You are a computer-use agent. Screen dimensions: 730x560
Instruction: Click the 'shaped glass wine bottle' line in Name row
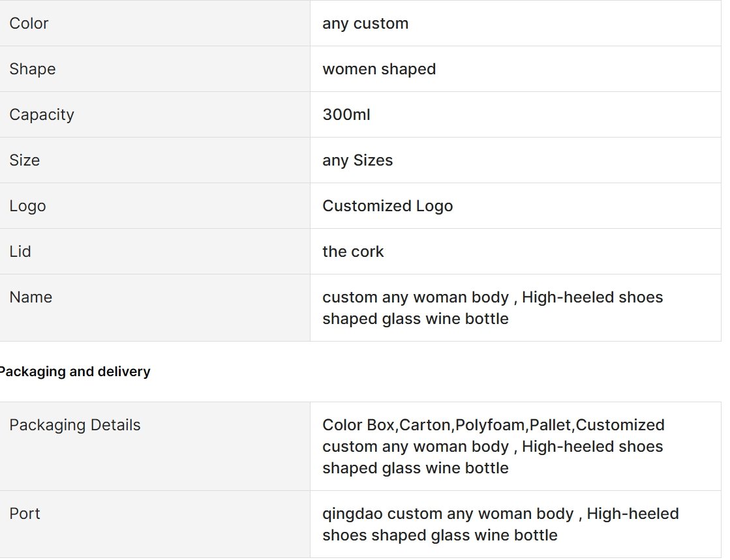tap(416, 319)
